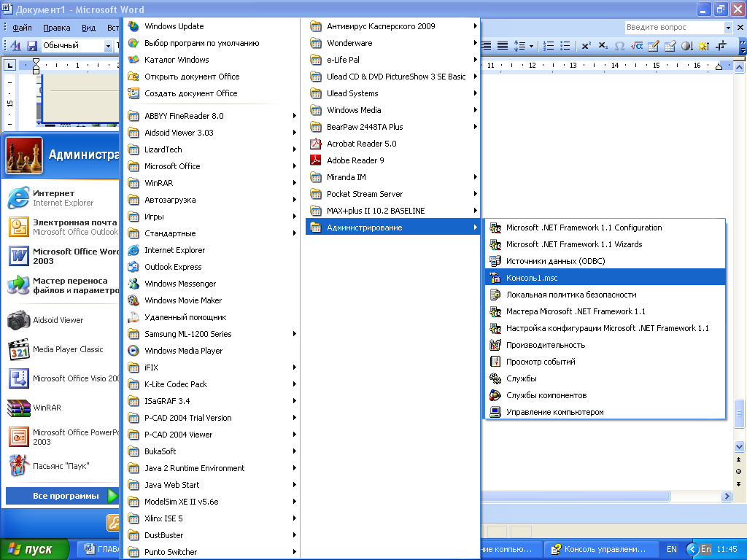
Task: Click the Word vertical scrollbar down arrow
Action: [x=740, y=447]
